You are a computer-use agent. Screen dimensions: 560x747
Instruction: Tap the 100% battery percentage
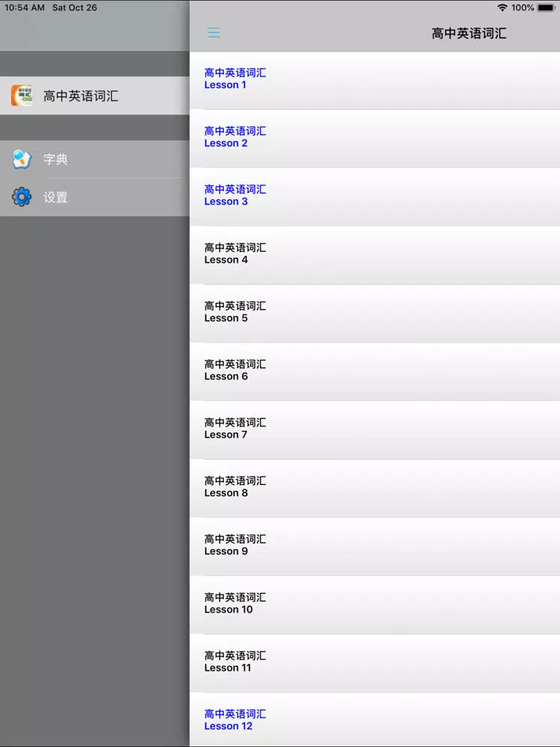(x=523, y=7)
